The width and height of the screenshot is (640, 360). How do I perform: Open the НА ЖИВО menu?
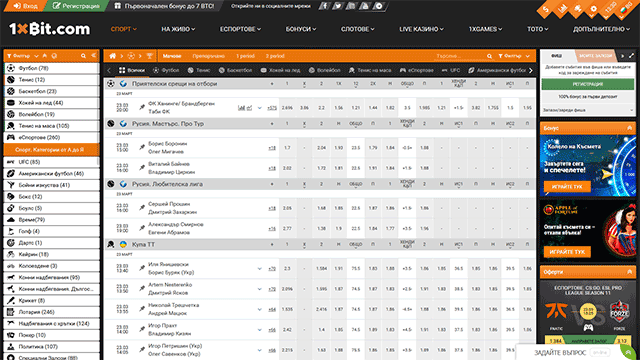tap(178, 29)
